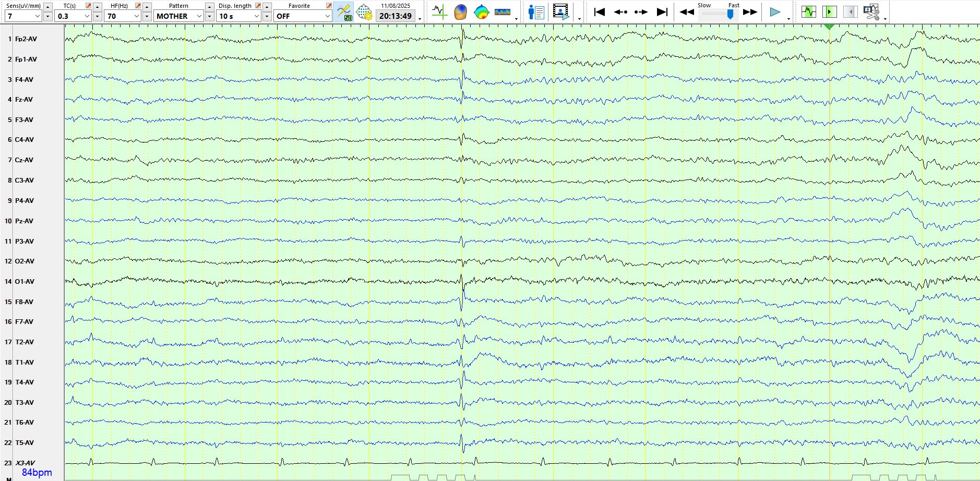980x481 pixels.
Task: Jump to the start of the recording
Action: point(600,11)
